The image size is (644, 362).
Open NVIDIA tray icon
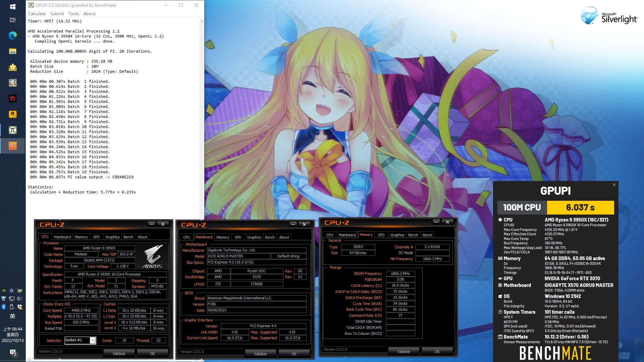pyautogui.click(x=4, y=291)
